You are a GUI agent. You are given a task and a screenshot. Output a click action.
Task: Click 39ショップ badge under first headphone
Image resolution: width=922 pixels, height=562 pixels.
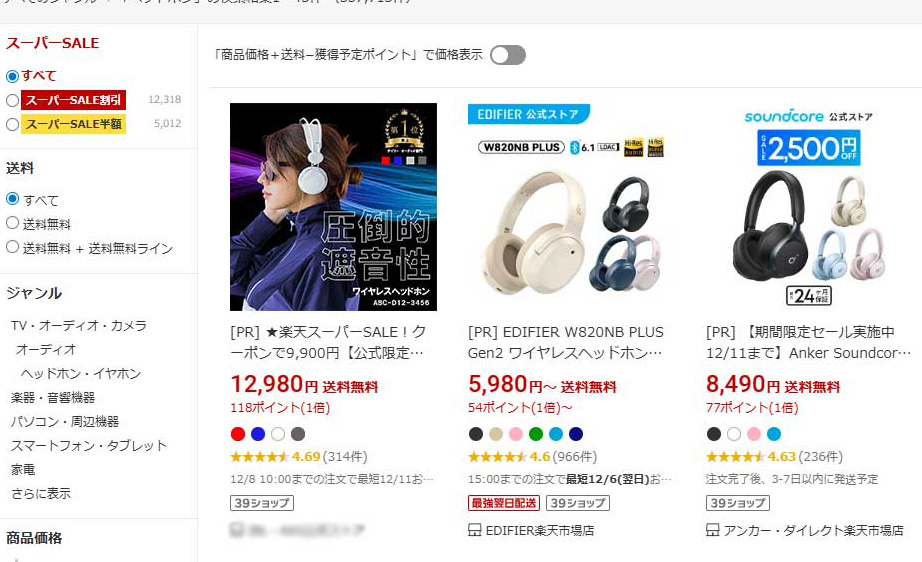tap(262, 503)
